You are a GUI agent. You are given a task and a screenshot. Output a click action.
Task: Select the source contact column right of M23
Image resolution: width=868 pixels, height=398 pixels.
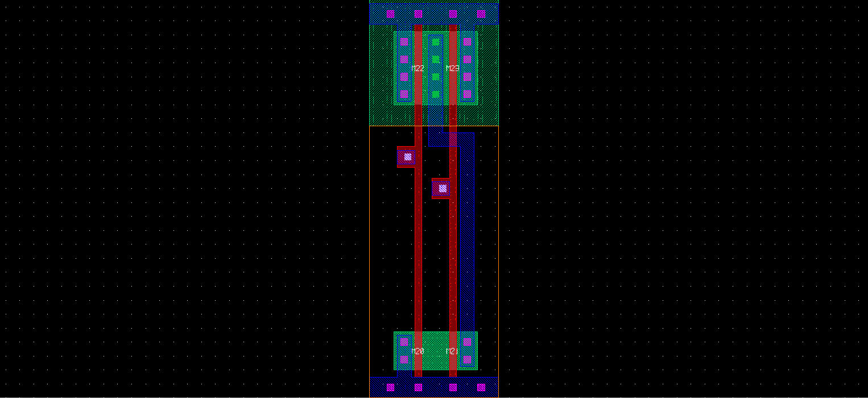click(x=467, y=68)
